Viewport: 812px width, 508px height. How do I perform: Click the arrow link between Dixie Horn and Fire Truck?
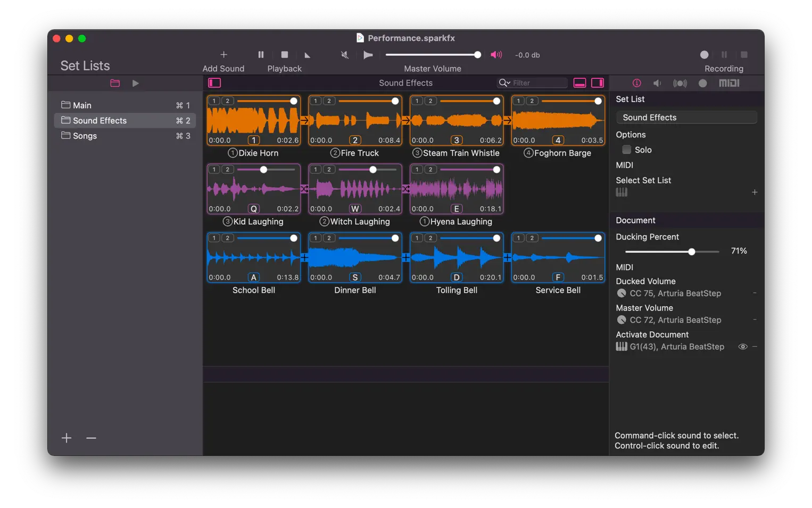pyautogui.click(x=304, y=121)
